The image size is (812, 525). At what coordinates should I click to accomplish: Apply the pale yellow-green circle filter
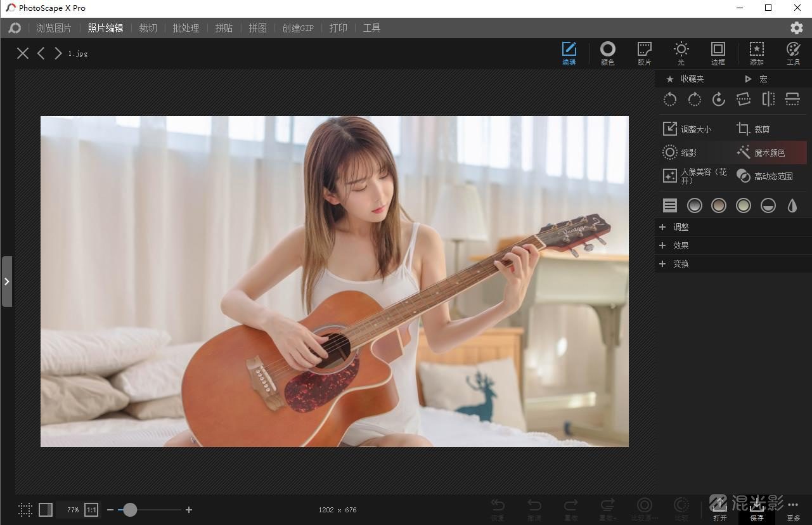coord(744,205)
